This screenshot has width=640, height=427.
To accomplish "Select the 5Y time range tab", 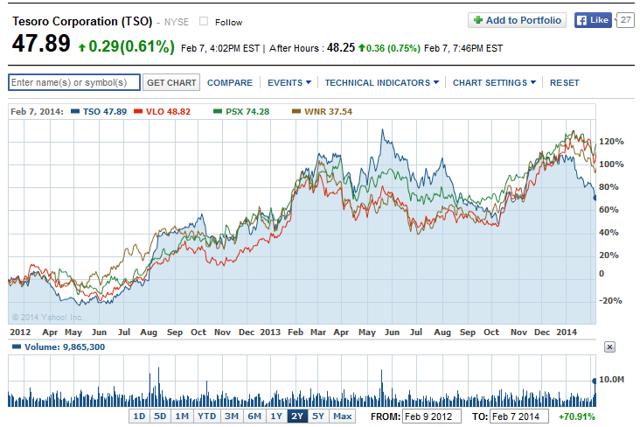I will point(318,416).
